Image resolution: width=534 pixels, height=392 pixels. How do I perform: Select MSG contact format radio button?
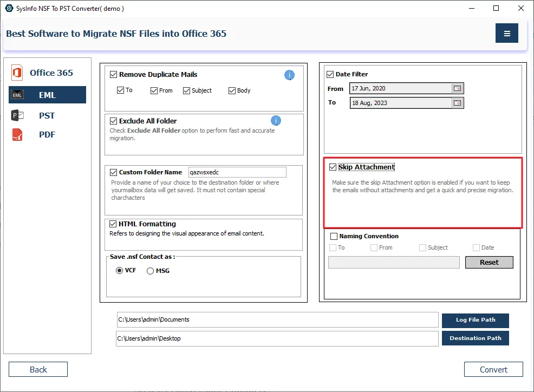151,271
